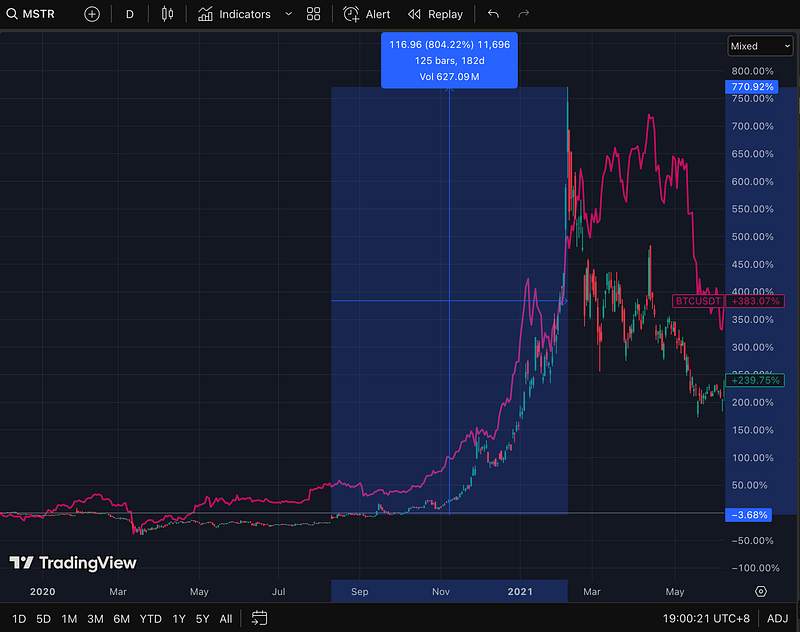Click the TradingView logo

tap(72, 563)
